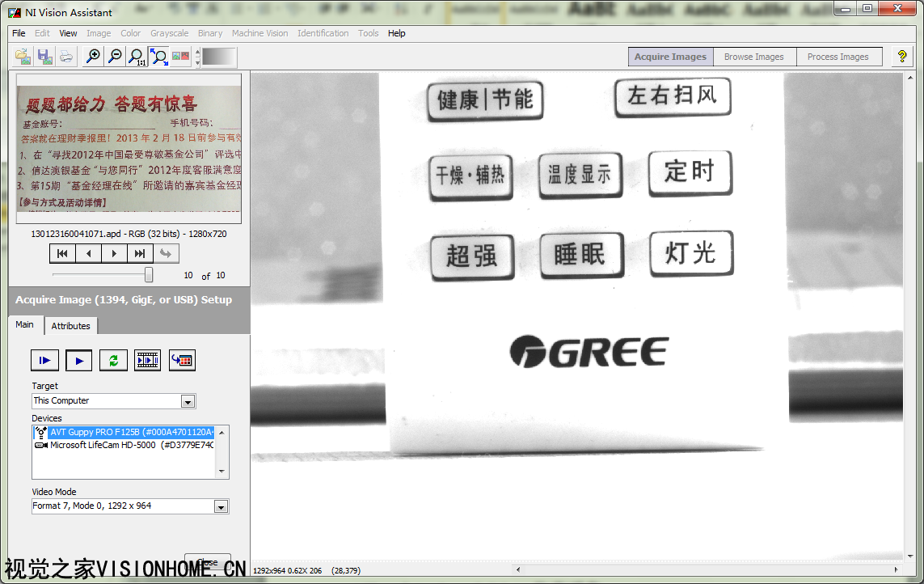The width and height of the screenshot is (924, 584).
Task: Click the Sequence Acquisition film icon
Action: pos(147,360)
